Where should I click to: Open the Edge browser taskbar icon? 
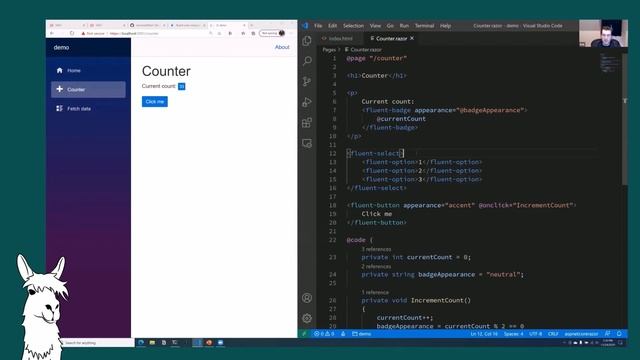(x=141, y=342)
